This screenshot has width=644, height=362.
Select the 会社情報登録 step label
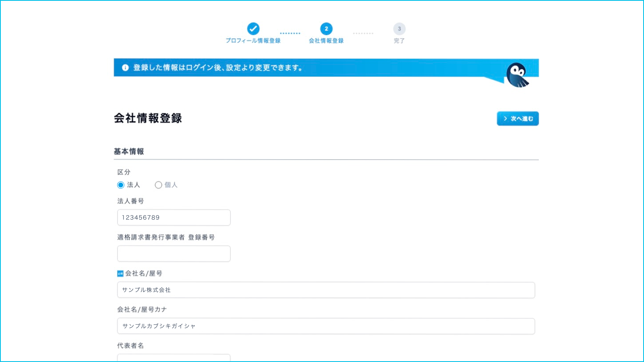click(326, 41)
